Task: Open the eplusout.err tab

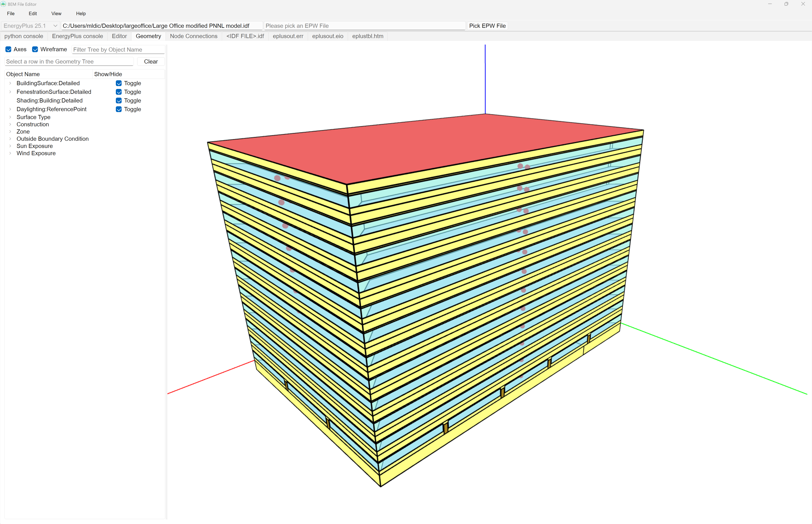Action: [288, 36]
